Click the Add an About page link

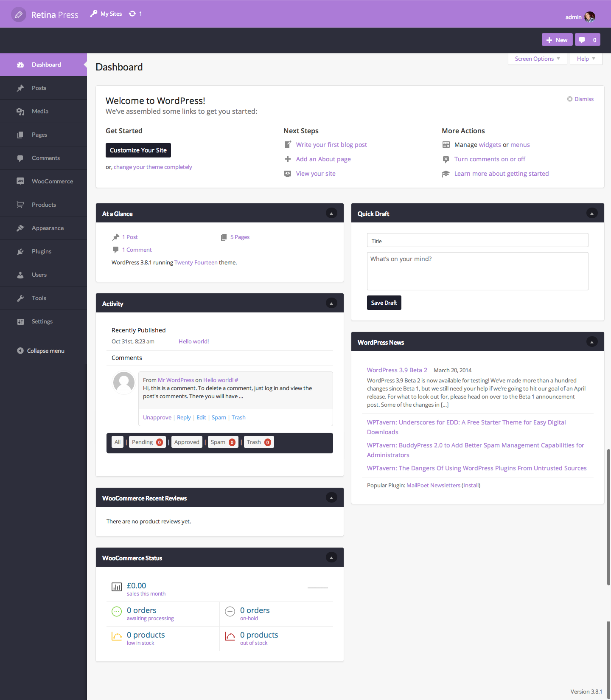323,159
